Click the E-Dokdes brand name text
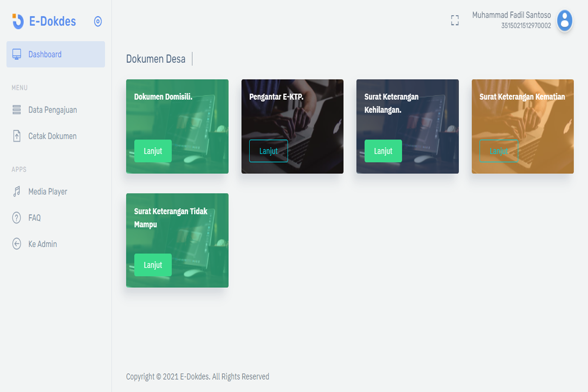588x392 pixels. coord(52,21)
